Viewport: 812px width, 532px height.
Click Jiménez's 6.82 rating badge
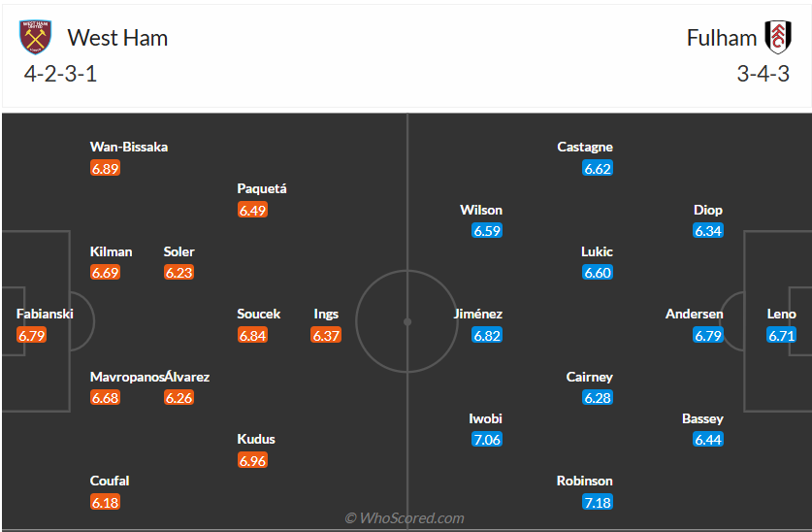click(x=487, y=335)
